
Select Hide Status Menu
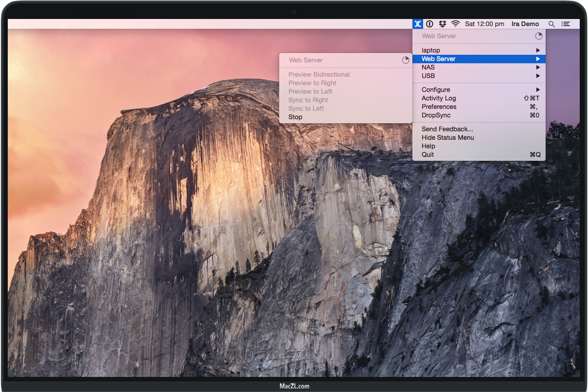pyautogui.click(x=448, y=138)
